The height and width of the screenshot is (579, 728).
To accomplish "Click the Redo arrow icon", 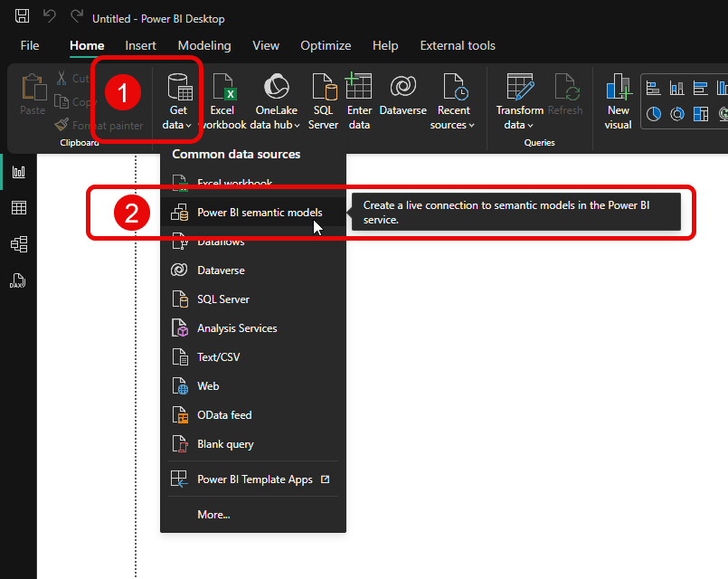I will (77, 16).
